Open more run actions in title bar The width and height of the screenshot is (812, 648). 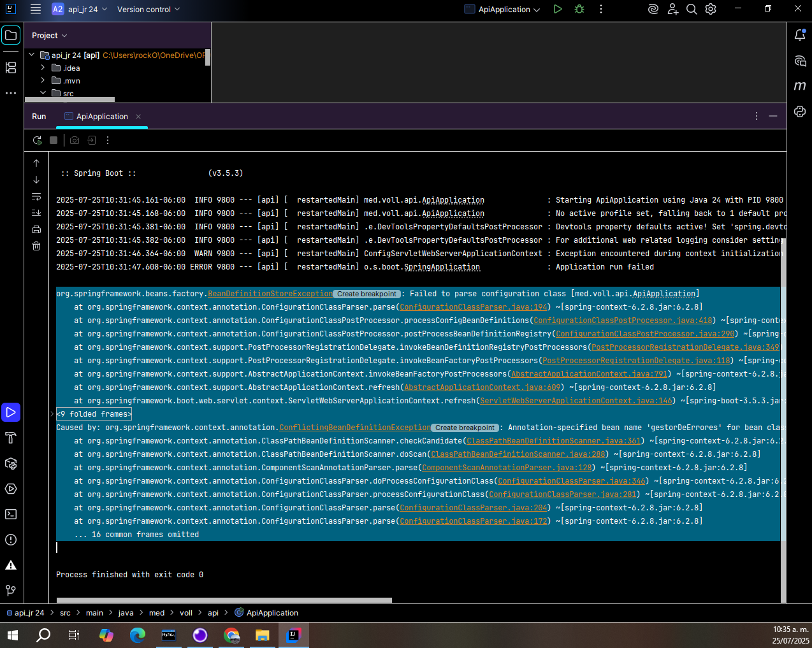pos(601,9)
